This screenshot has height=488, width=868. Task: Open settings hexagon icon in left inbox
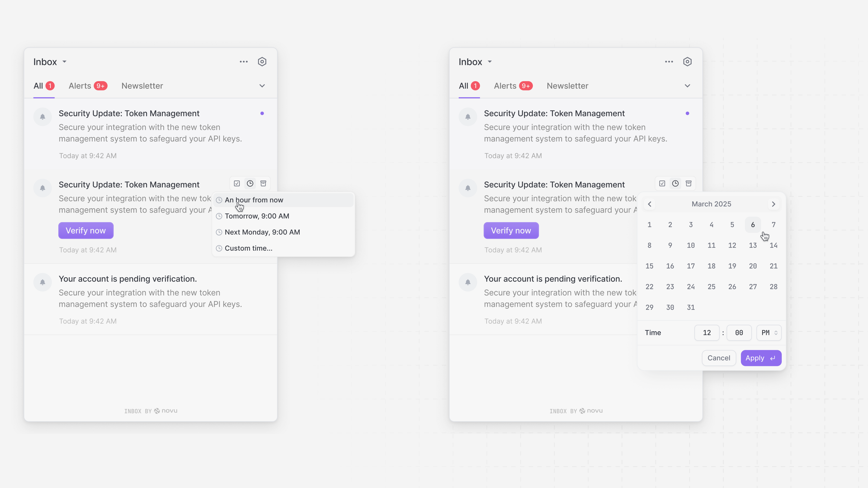(x=262, y=62)
